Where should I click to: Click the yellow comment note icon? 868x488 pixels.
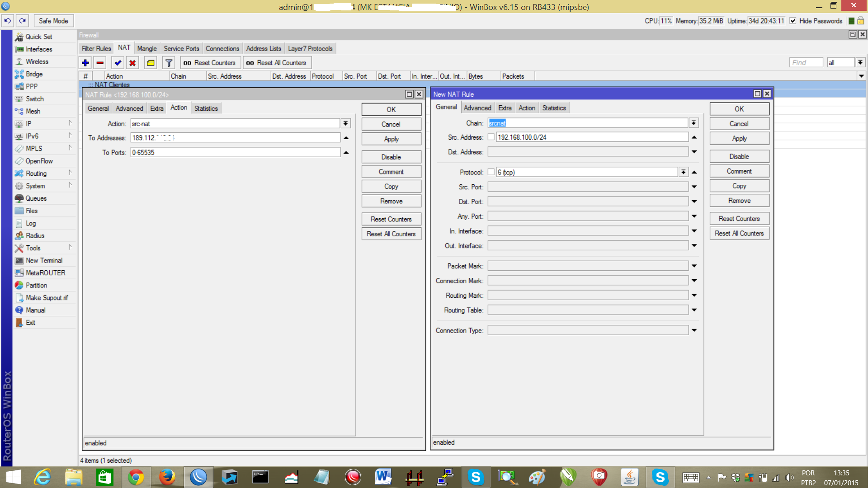click(151, 63)
